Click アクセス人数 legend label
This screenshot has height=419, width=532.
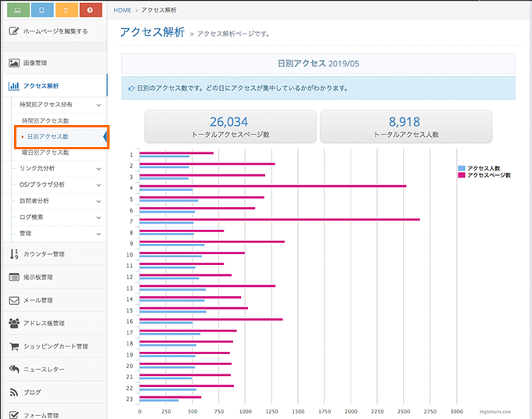point(483,169)
